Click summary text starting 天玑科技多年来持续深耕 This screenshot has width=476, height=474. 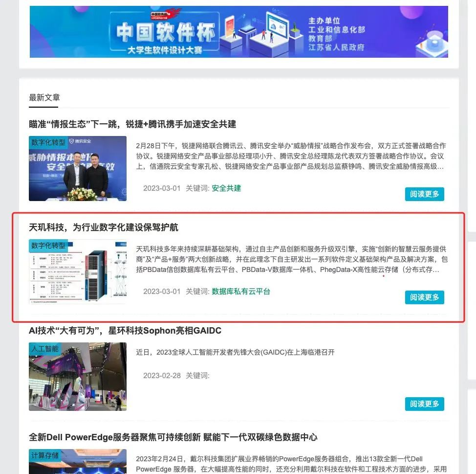point(292,259)
